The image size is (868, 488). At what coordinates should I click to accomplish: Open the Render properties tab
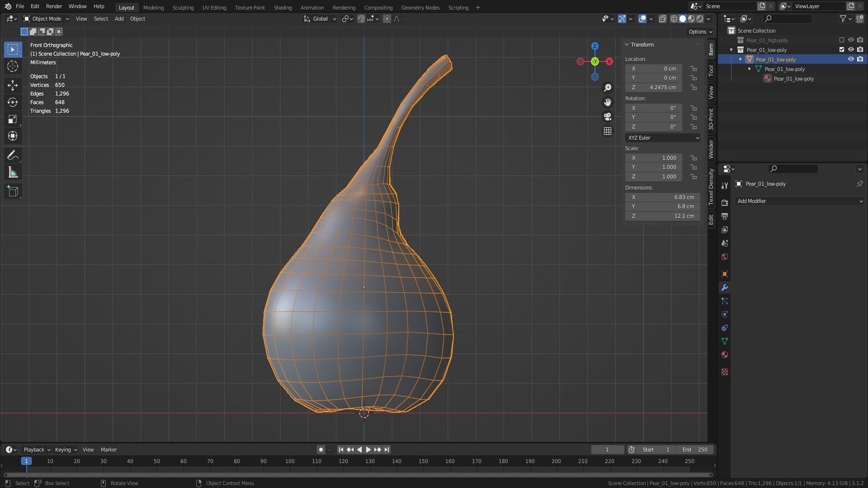pyautogui.click(x=725, y=203)
